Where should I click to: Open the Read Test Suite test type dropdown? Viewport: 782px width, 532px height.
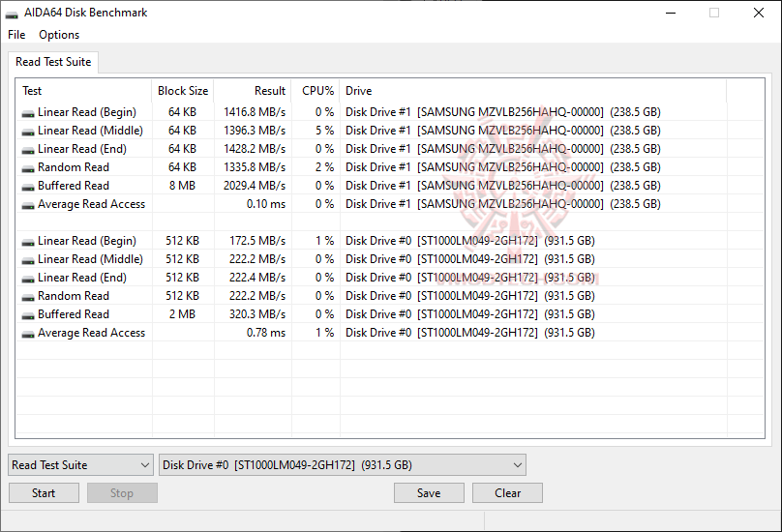coord(80,464)
